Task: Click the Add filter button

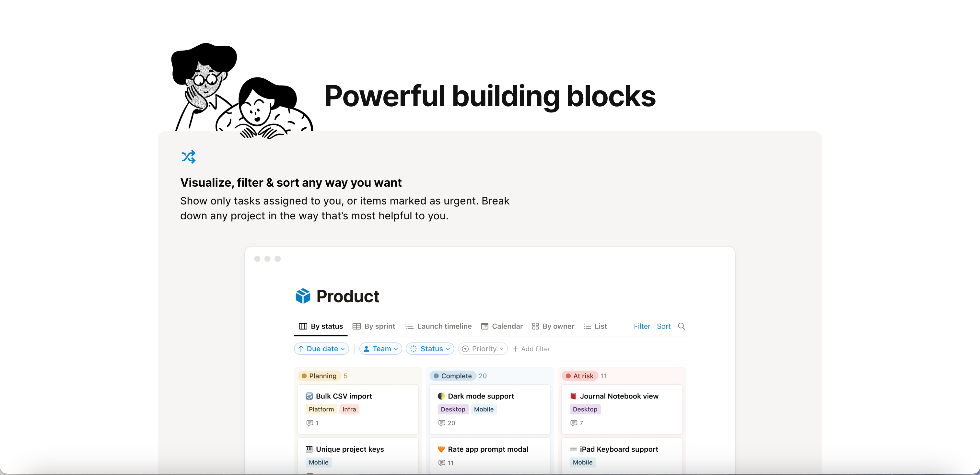Action: [531, 349]
